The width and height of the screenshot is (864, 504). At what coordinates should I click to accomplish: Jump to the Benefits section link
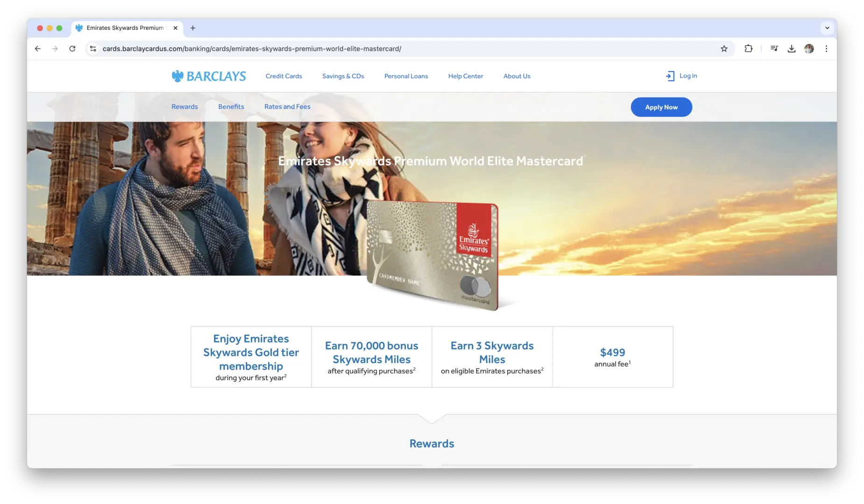point(231,106)
